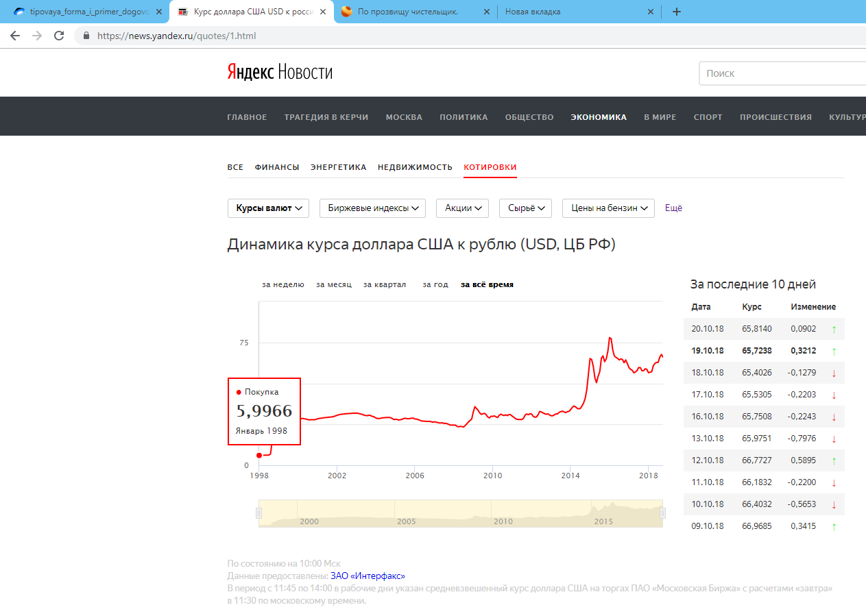Click the Поиск search field
Screen dimensions: 866x616
pyautogui.click(x=782, y=73)
